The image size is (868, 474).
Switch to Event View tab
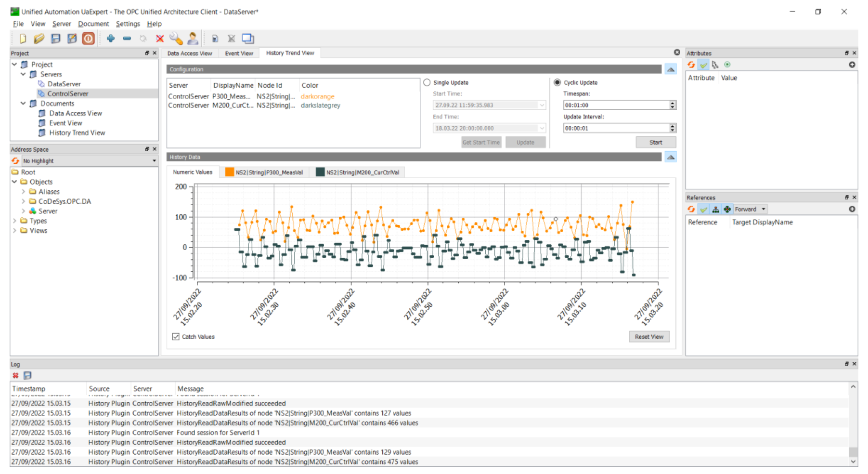[x=239, y=53]
